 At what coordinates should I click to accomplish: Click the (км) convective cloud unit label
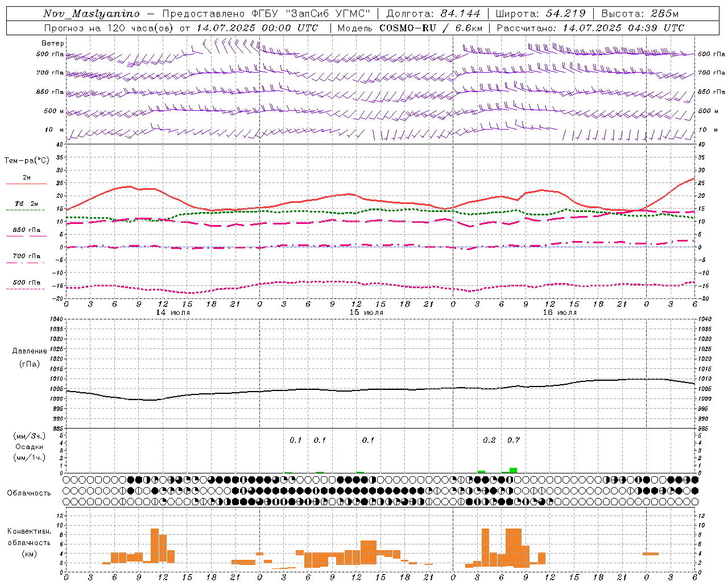[x=29, y=554]
